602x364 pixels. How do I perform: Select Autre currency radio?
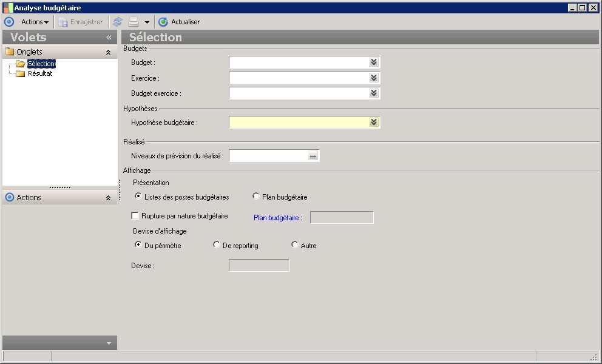pos(294,244)
